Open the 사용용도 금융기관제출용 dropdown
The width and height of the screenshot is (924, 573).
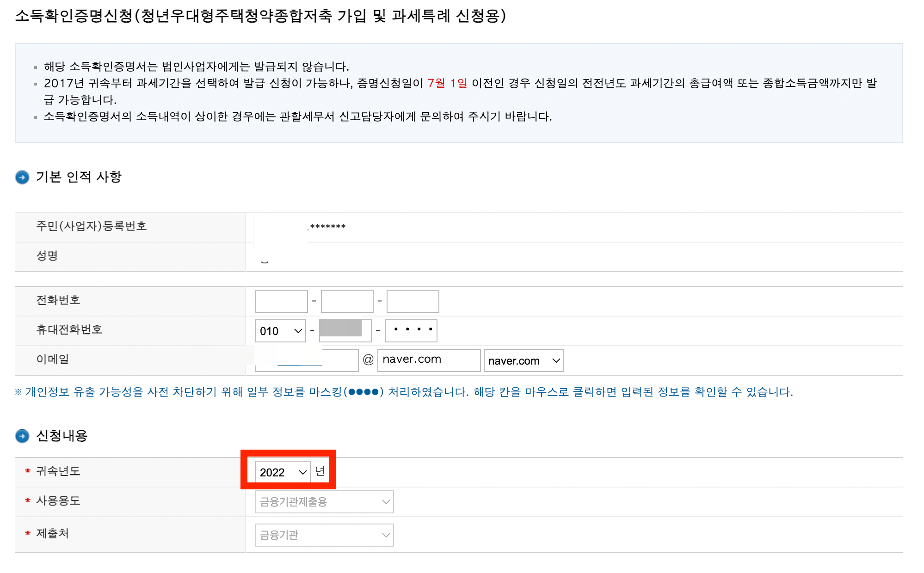(324, 502)
